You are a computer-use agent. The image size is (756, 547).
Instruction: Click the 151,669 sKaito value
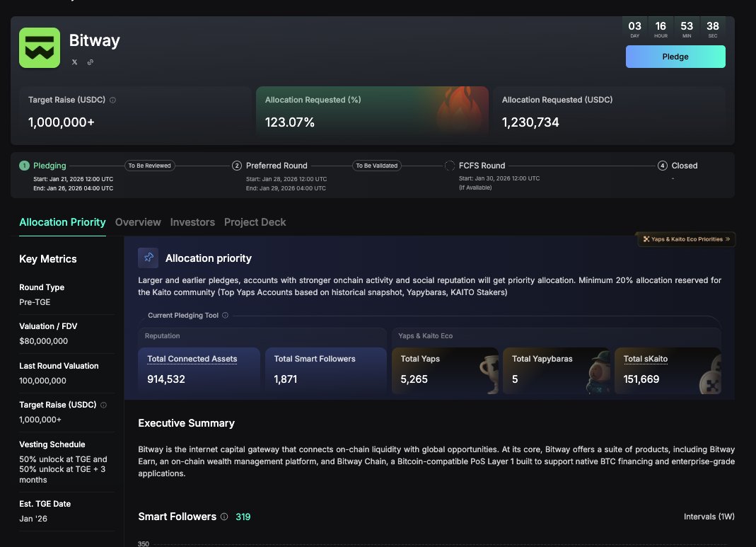click(x=641, y=379)
